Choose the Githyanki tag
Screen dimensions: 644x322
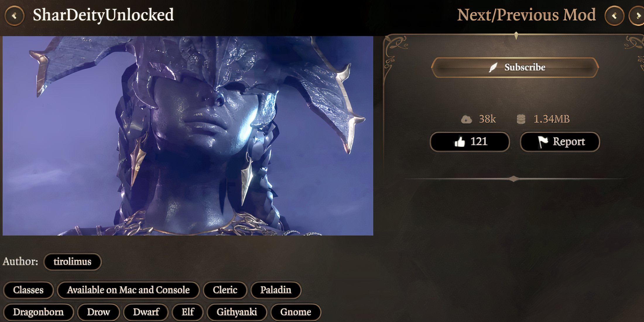pos(237,312)
